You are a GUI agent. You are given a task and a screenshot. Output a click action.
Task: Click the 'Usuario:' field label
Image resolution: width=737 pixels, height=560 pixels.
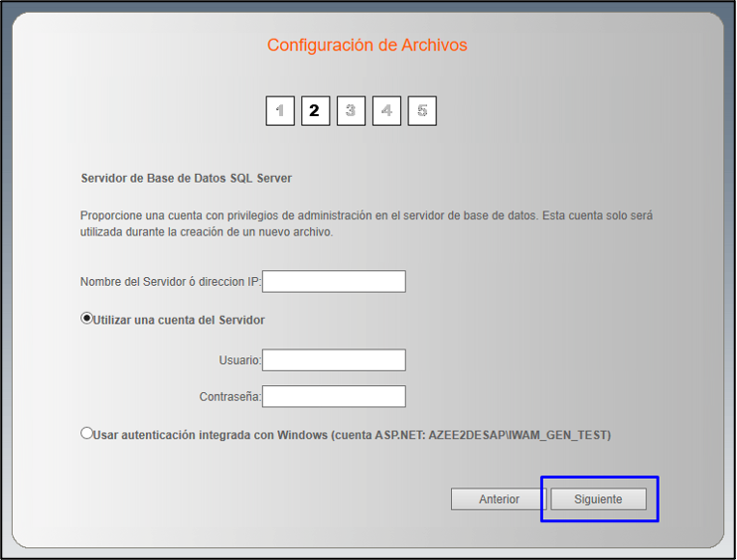[x=239, y=360]
